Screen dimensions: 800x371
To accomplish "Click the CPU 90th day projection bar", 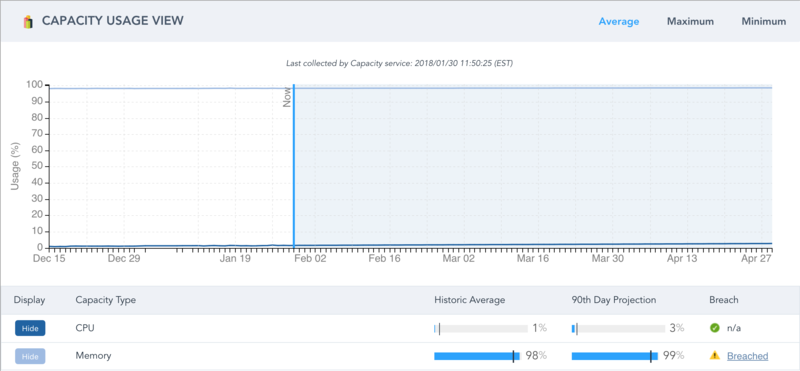I will pos(618,329).
